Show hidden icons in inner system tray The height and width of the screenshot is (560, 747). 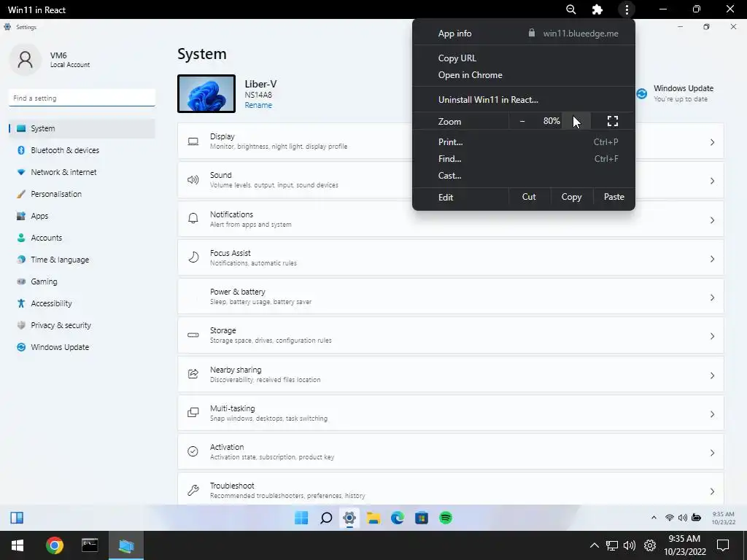[654, 518]
